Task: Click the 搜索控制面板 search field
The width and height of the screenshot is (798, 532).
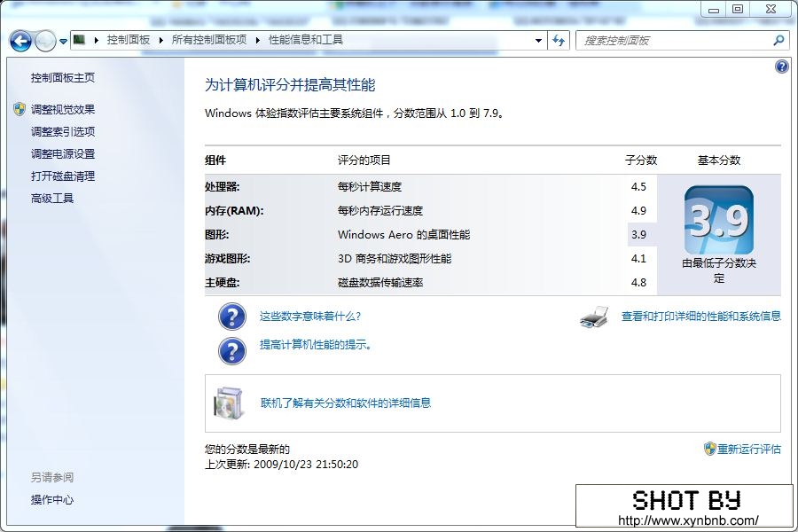Action: click(674, 40)
